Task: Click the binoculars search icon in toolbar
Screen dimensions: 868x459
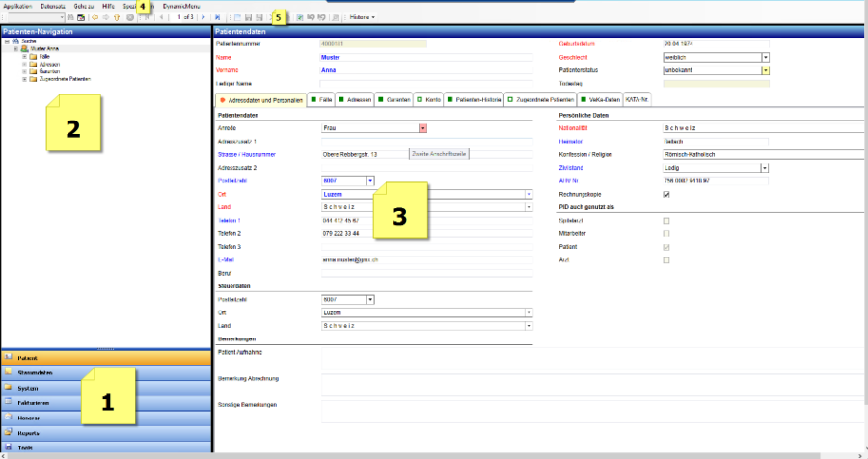Action: coord(71,18)
